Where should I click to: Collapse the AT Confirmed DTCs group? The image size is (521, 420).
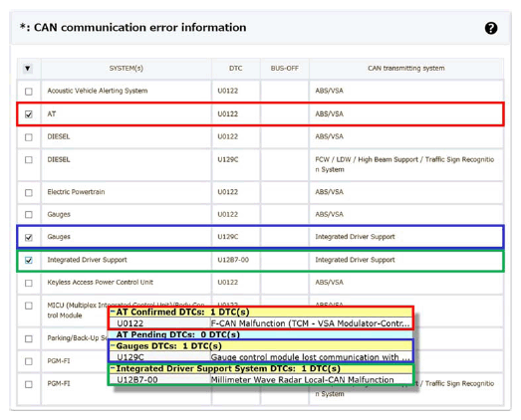point(113,312)
